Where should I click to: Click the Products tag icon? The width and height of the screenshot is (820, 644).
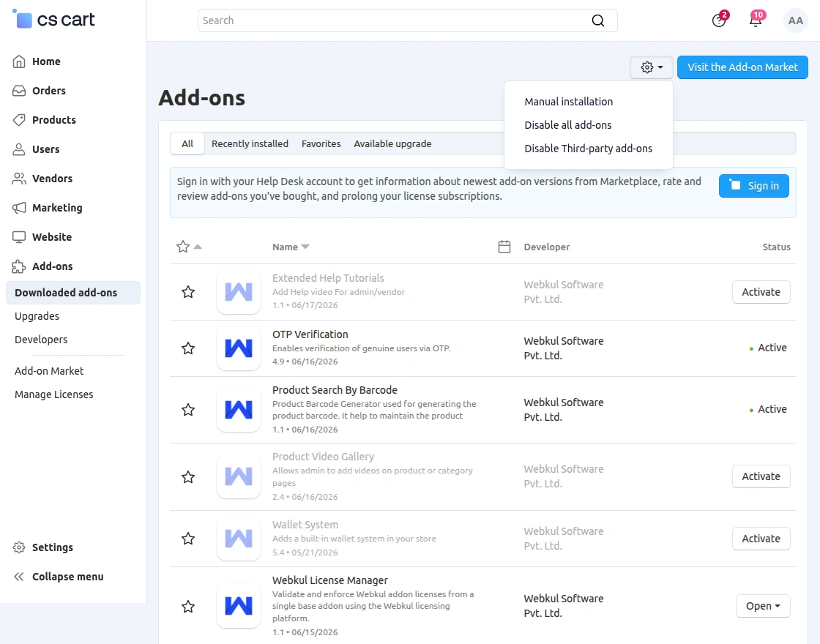tap(19, 120)
